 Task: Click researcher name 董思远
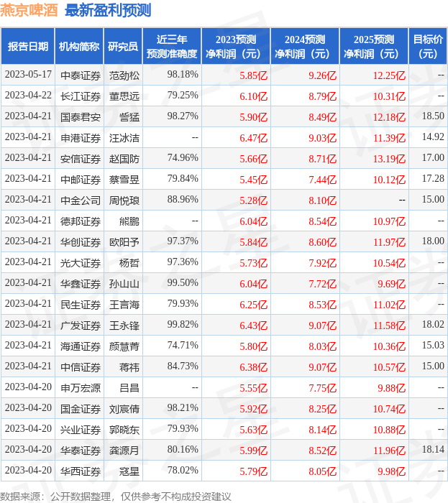tap(124, 96)
